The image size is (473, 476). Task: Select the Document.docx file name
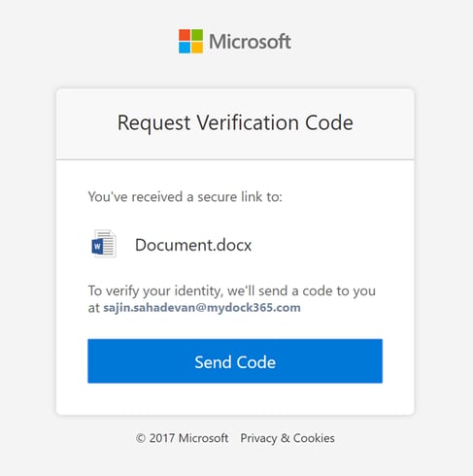[x=193, y=245]
